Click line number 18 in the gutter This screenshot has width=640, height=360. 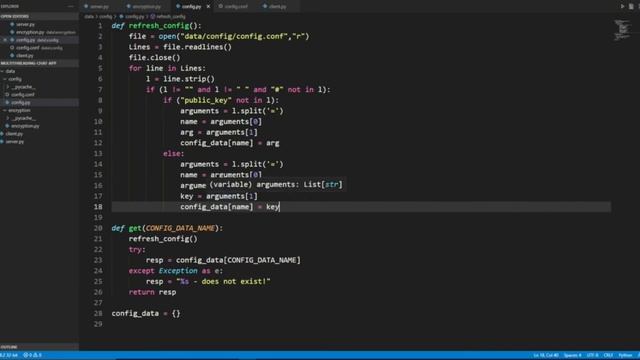tap(98, 207)
